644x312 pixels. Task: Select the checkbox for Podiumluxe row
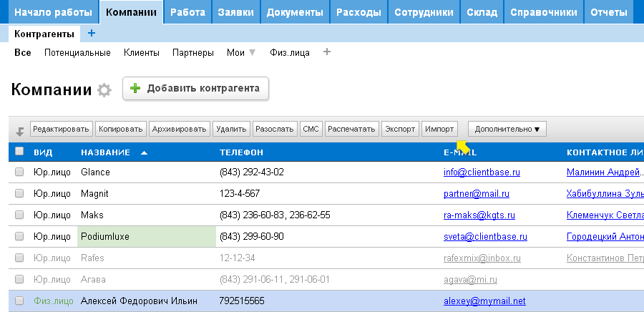click(x=19, y=236)
